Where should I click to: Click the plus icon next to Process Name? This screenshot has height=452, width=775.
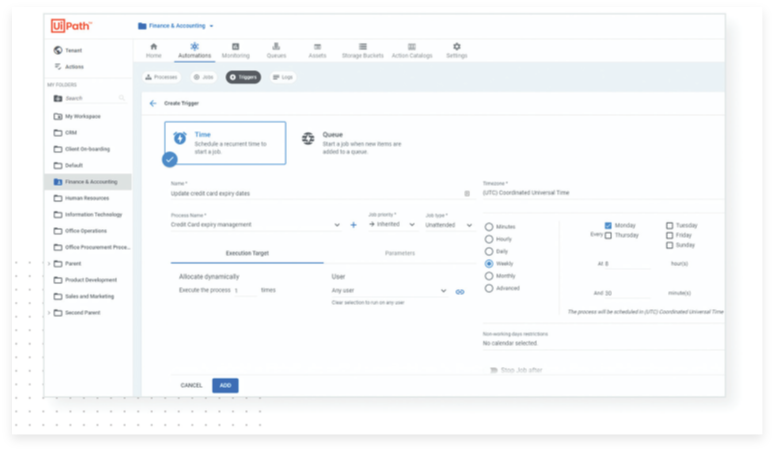coord(353,225)
